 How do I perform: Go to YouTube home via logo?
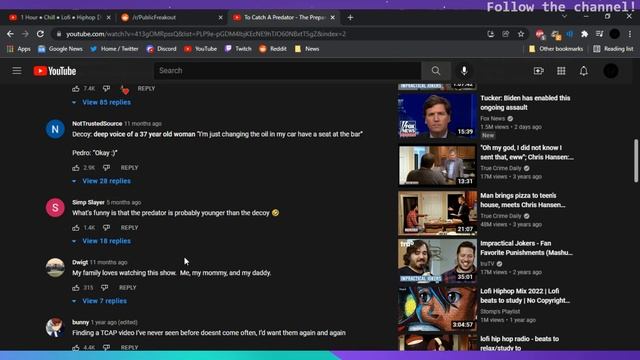pyautogui.click(x=55, y=71)
